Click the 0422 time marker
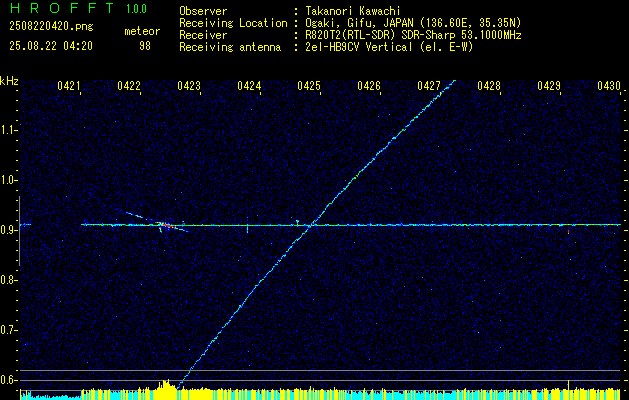The height and width of the screenshot is (400, 629). click(129, 85)
